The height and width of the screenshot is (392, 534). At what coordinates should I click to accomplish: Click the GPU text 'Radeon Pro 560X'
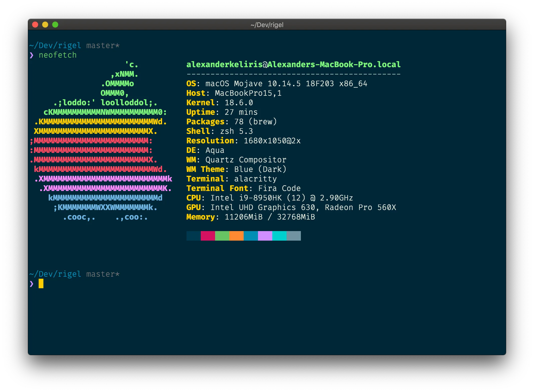click(x=360, y=207)
